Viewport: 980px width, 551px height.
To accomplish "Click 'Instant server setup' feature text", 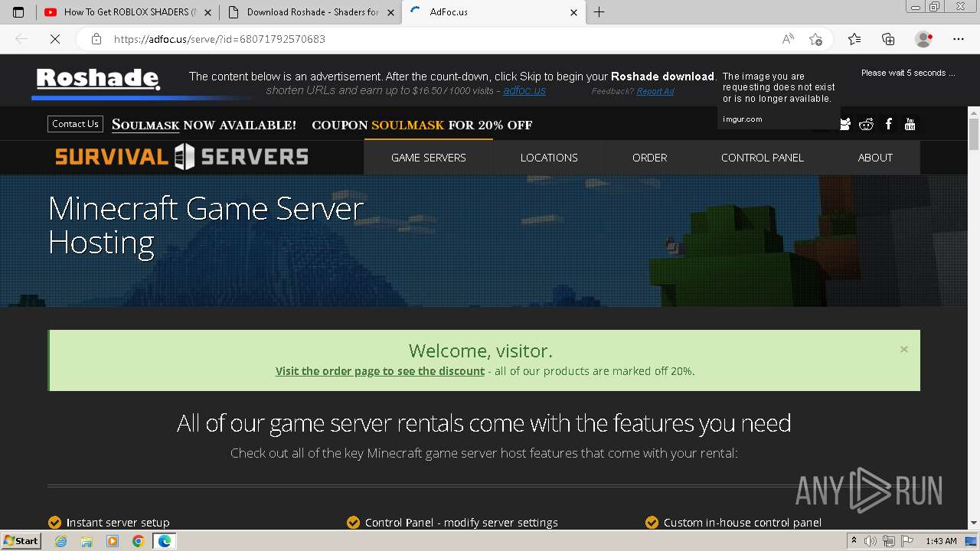I will [x=118, y=523].
